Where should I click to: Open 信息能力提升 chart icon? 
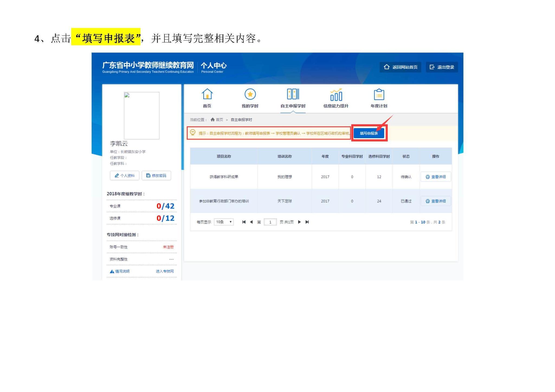[x=336, y=95]
